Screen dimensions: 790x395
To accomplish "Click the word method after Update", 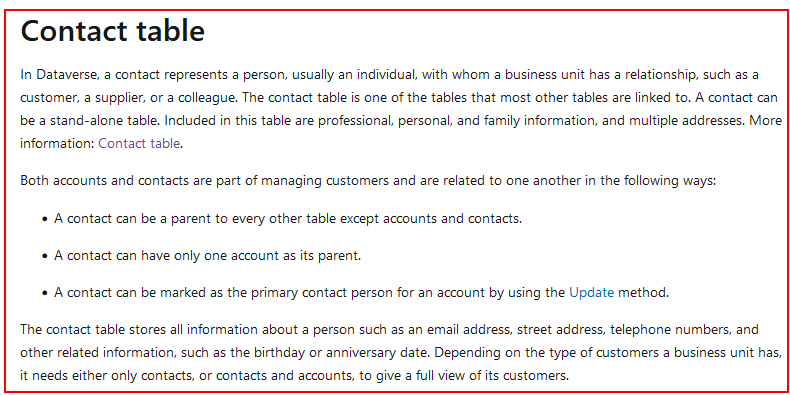I will [643, 293].
